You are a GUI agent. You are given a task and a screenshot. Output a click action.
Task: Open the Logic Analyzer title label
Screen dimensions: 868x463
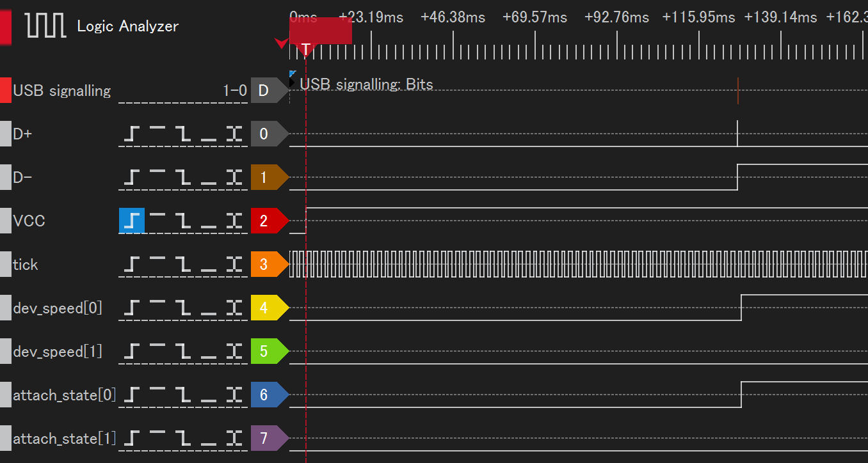(128, 26)
